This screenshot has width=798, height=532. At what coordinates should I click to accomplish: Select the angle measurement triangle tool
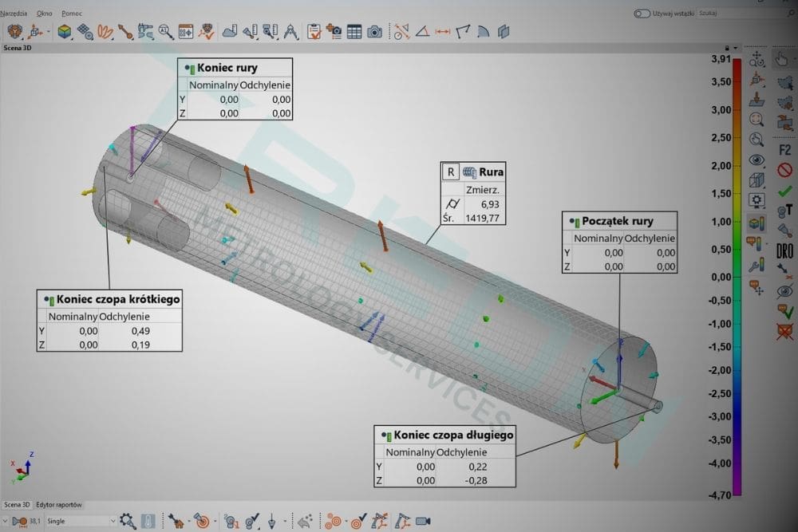pos(422,32)
